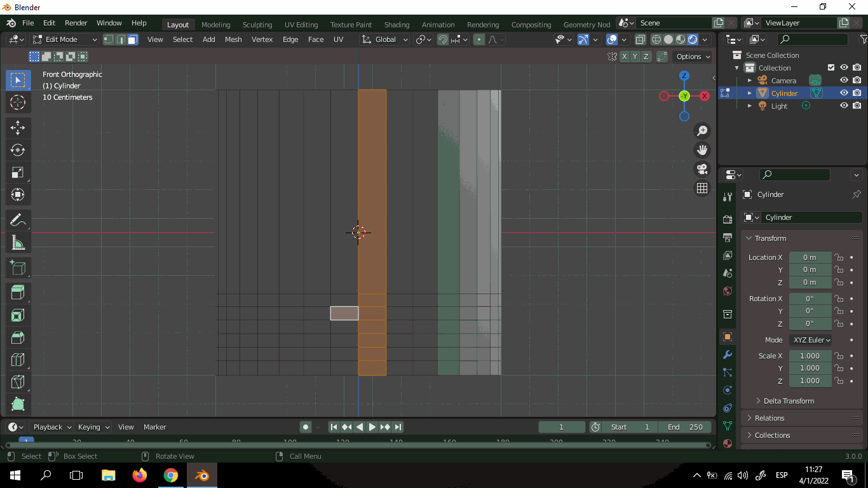Viewport: 868px width, 488px height.
Task: Open the Render properties tab
Action: 728,219
